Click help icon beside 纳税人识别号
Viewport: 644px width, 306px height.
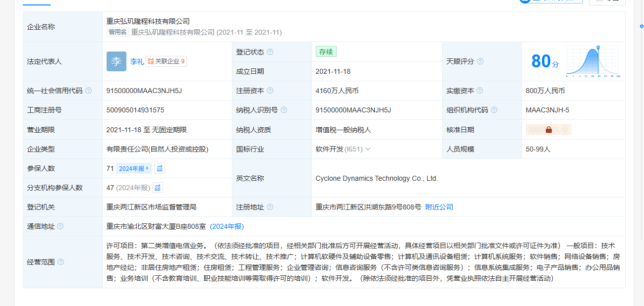[x=284, y=110]
